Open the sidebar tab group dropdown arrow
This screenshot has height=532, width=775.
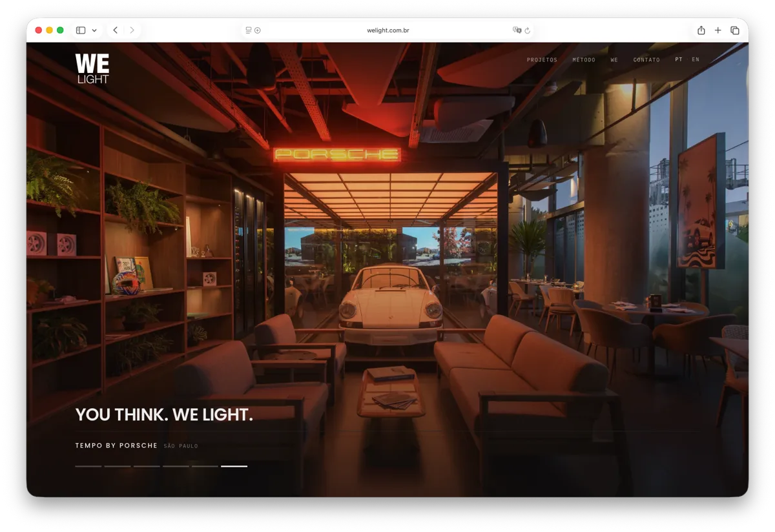(x=94, y=30)
